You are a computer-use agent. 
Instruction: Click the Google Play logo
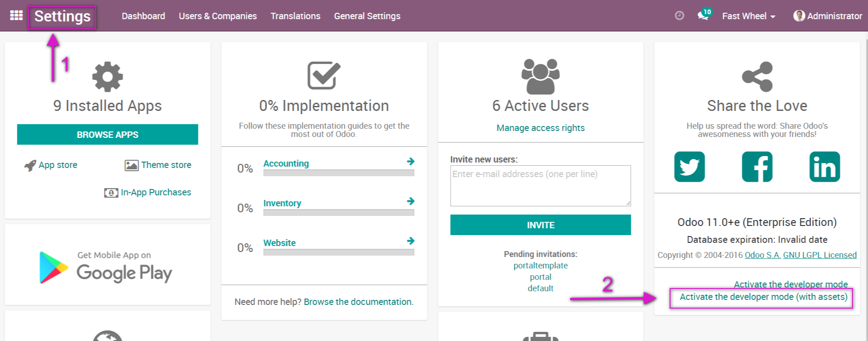(x=54, y=268)
